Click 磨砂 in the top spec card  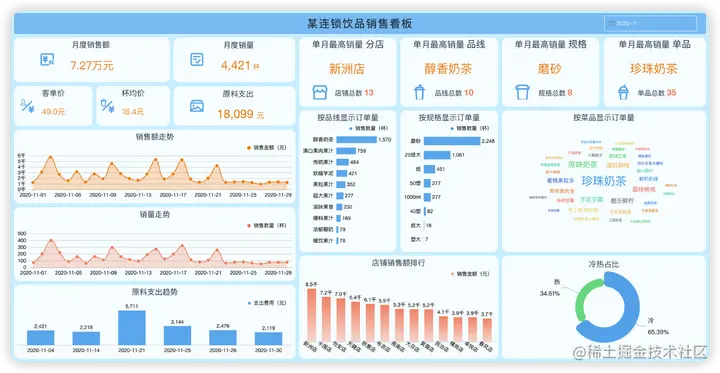tap(550, 69)
